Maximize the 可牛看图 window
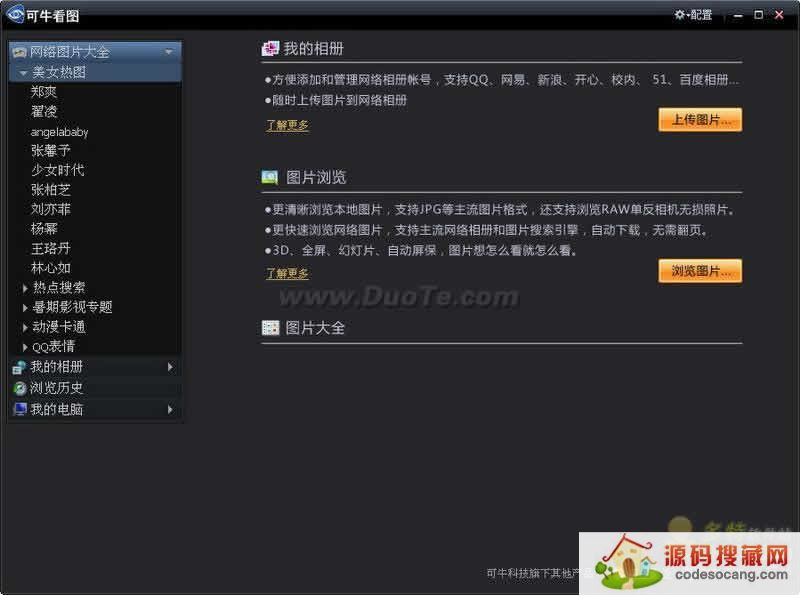Screen dimensions: 800x595 [759, 15]
